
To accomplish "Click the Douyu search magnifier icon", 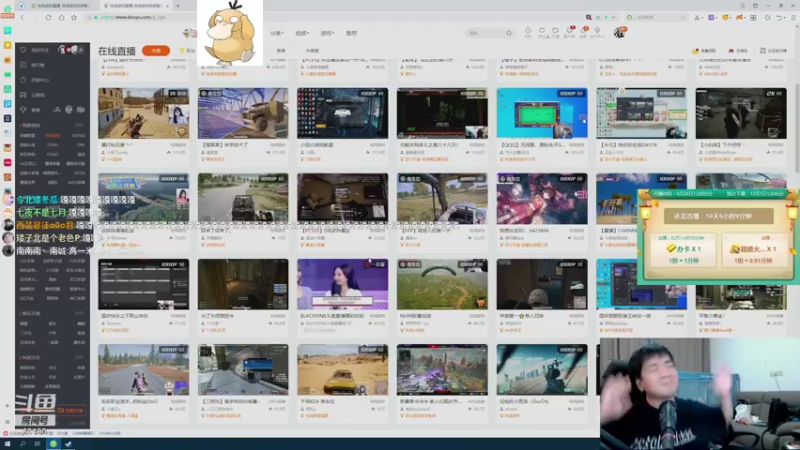I will 509,33.
